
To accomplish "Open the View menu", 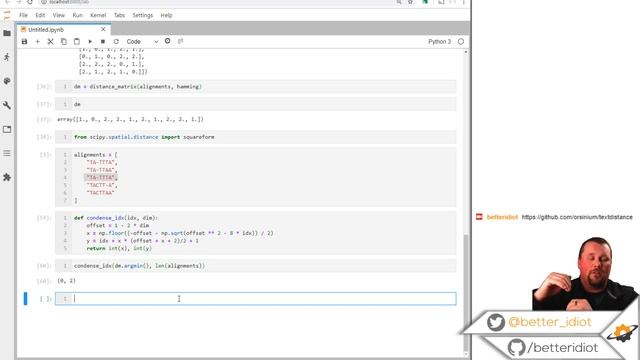I will click(59, 15).
